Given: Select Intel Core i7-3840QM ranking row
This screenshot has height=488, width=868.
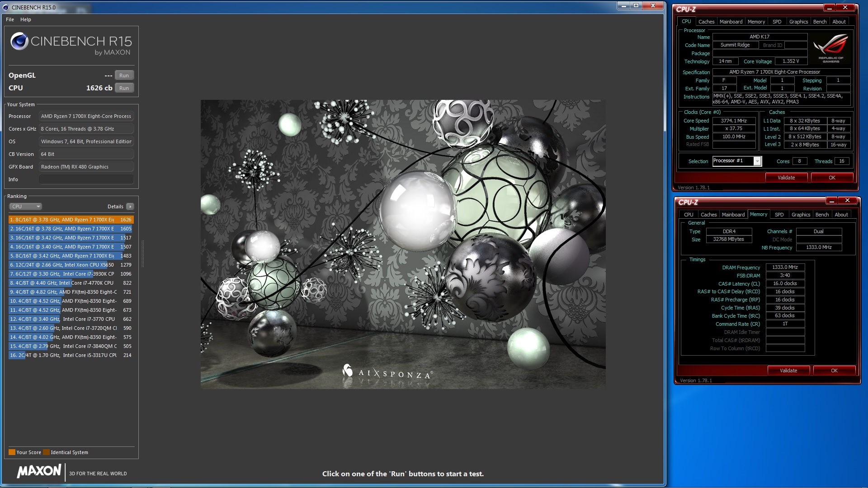Looking at the screenshot, I should (x=71, y=346).
